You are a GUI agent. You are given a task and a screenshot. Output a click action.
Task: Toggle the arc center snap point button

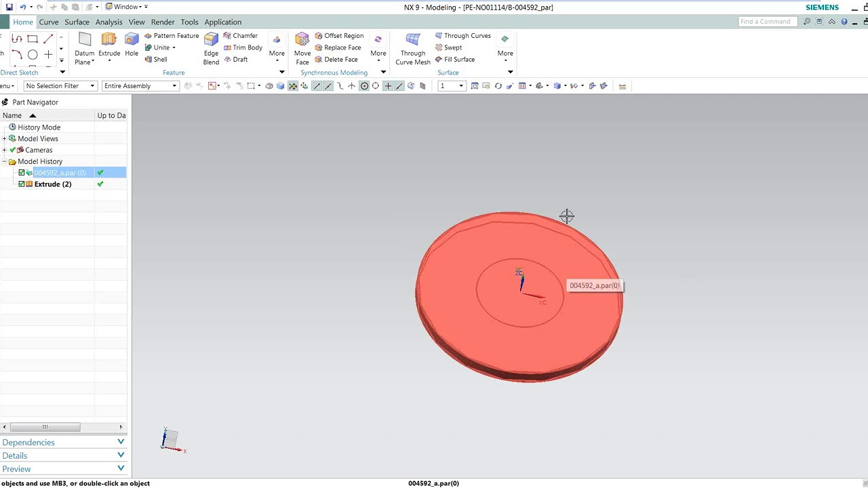364,86
